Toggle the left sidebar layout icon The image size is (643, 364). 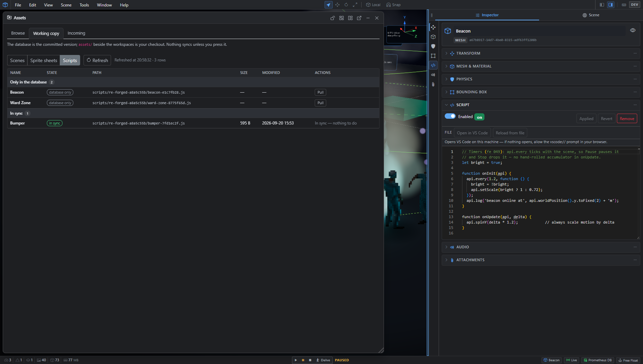click(x=602, y=5)
